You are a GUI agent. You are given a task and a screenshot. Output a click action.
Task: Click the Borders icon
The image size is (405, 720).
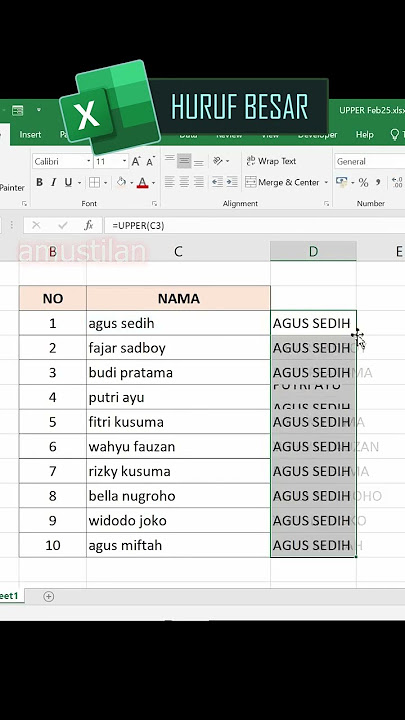coord(94,183)
